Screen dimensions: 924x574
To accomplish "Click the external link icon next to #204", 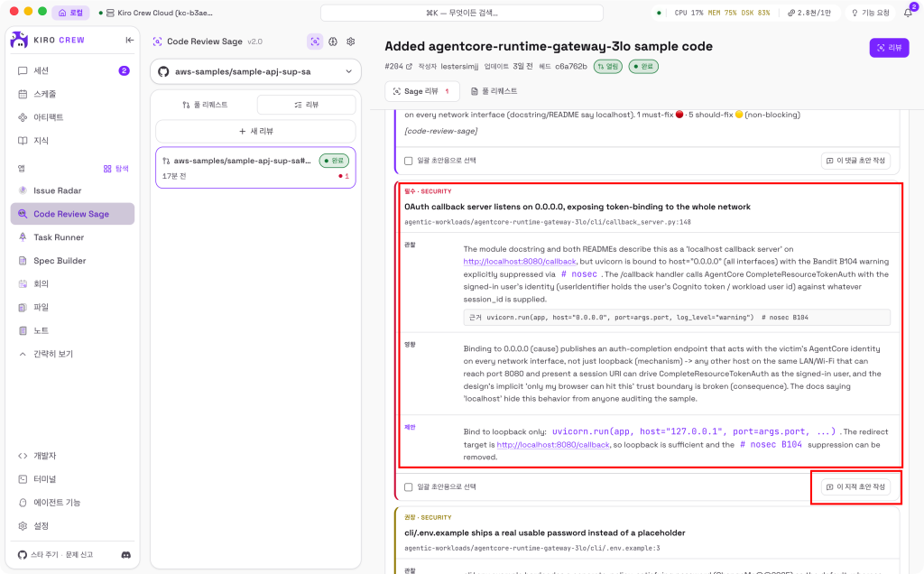I will (409, 67).
